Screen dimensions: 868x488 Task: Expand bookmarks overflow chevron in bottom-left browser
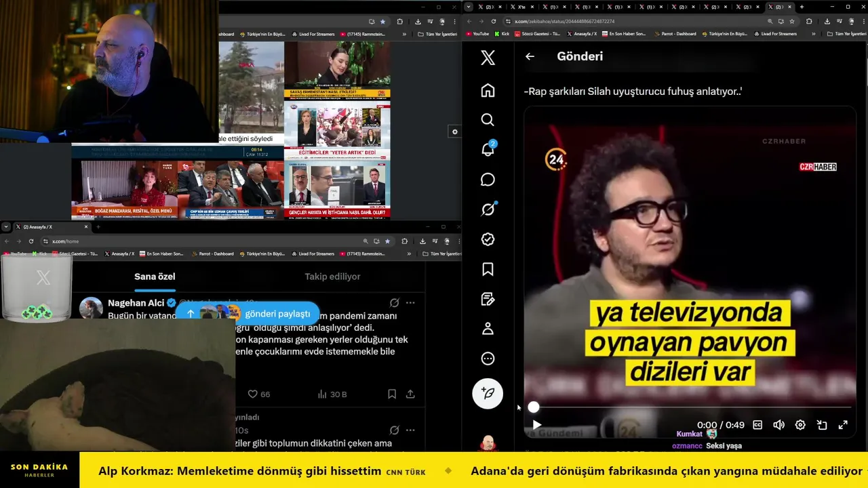pyautogui.click(x=409, y=253)
